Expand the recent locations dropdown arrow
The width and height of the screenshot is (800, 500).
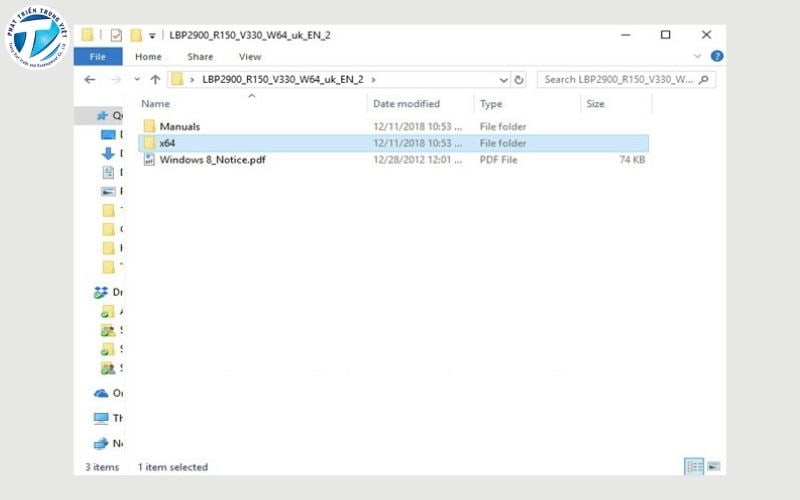[x=135, y=79]
